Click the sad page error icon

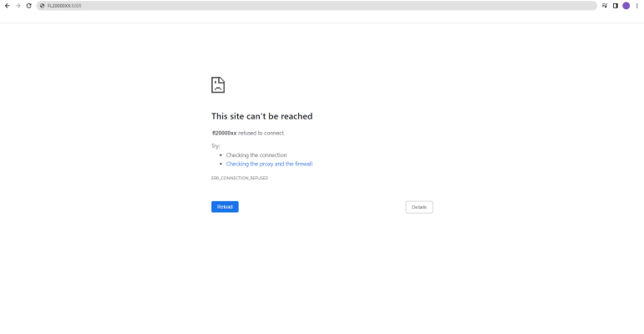pos(218,85)
